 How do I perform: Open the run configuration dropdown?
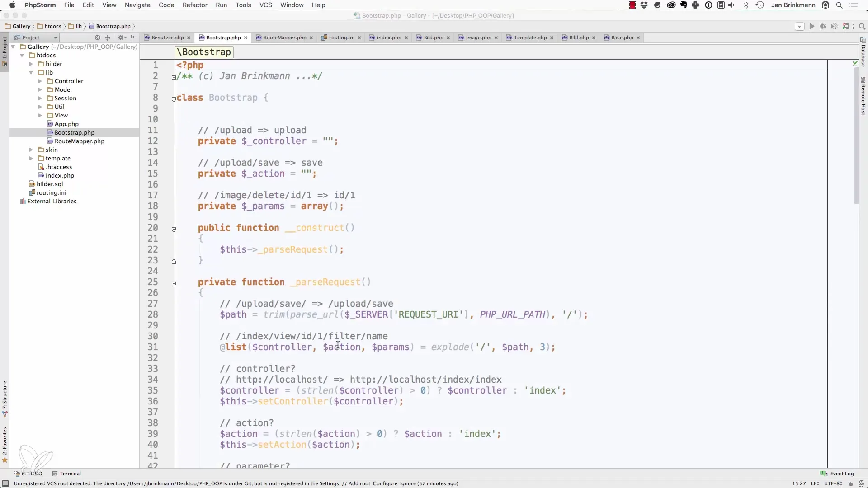[799, 26]
